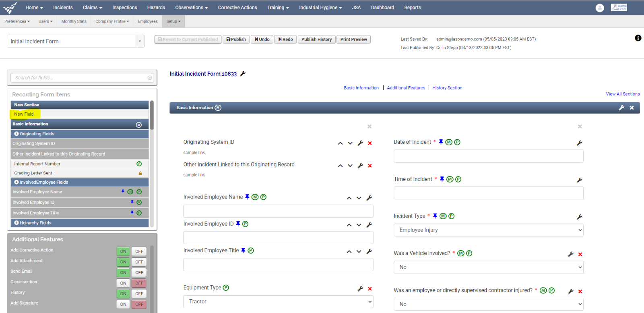Viewport: 644px width, 313px height.
Task: Open wrench settings for Time of Incident
Action: point(580,180)
